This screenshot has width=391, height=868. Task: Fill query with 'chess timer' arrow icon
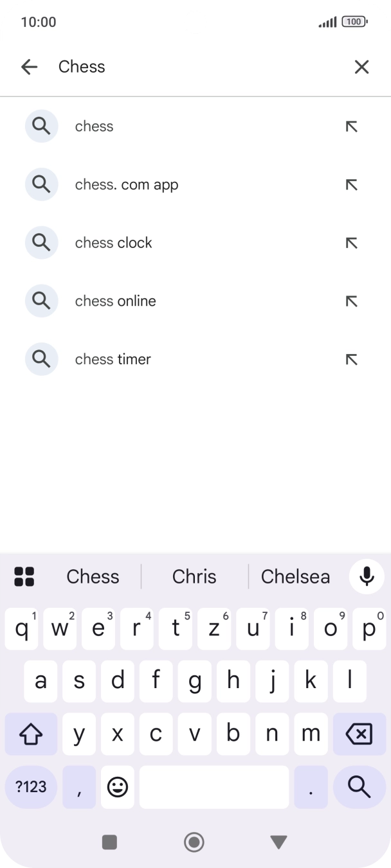[351, 360]
